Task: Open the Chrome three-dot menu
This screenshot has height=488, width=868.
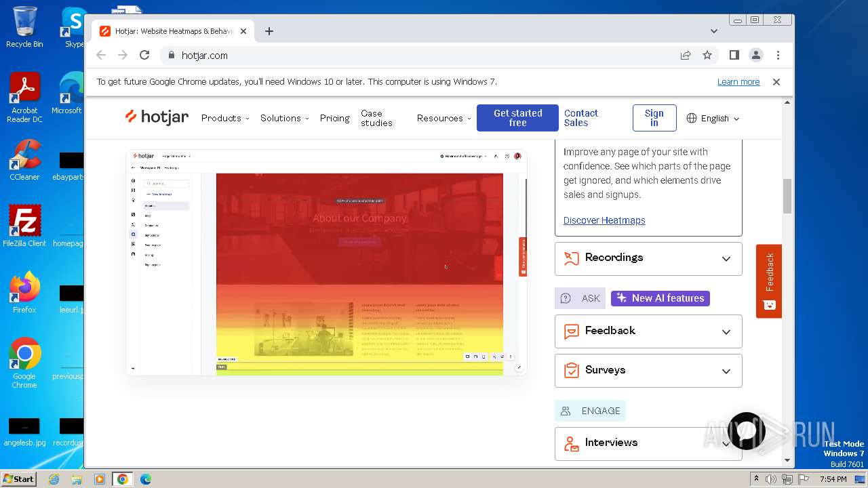Action: click(778, 55)
